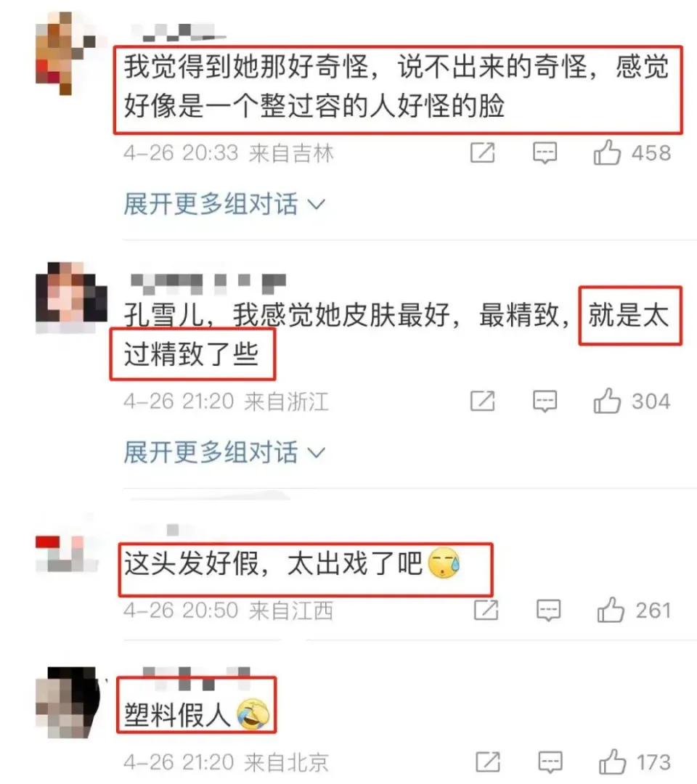The height and width of the screenshot is (784, 697).
Task: Like the comment with 304 likes
Action: pyautogui.click(x=606, y=401)
